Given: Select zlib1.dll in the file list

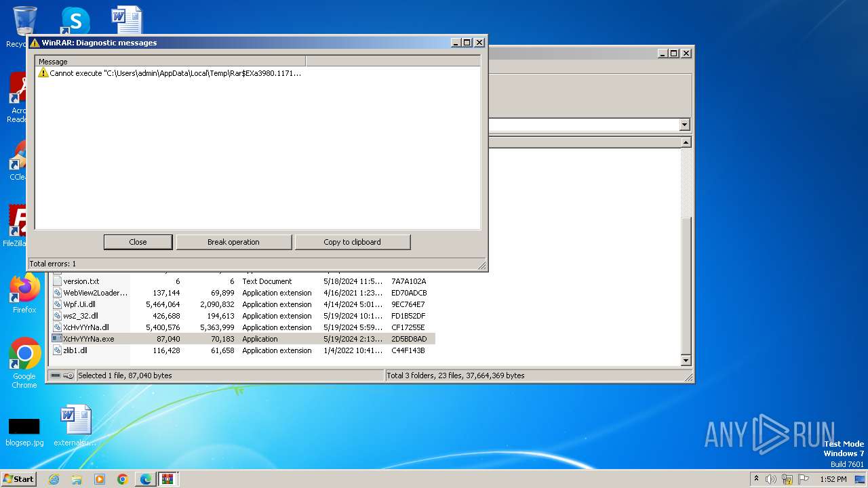Looking at the screenshot, I should (243, 350).
